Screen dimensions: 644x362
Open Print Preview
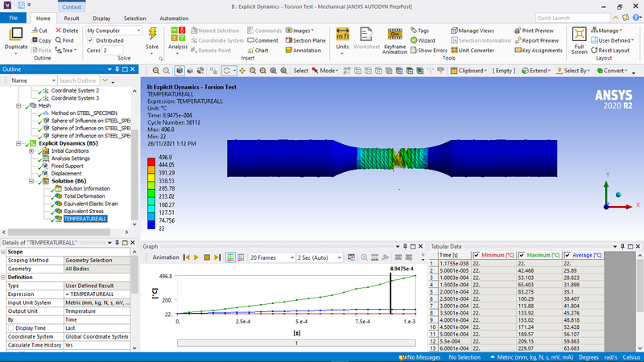(x=534, y=31)
